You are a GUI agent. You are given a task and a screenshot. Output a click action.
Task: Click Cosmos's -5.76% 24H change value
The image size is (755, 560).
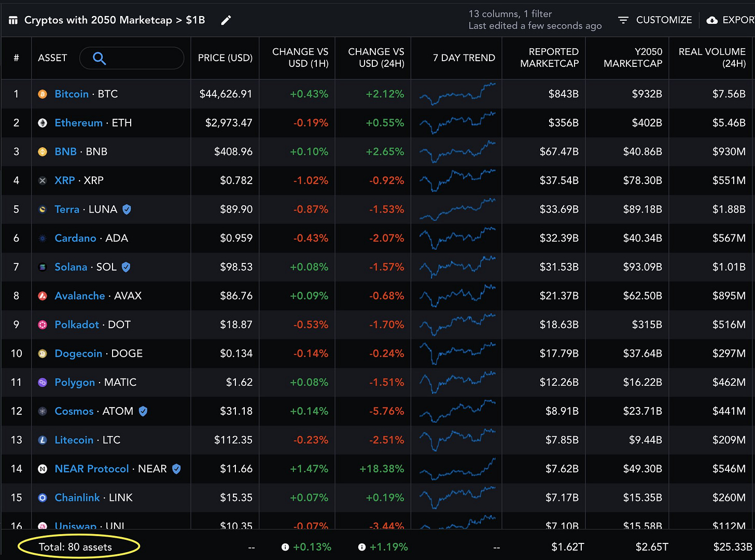tap(386, 411)
